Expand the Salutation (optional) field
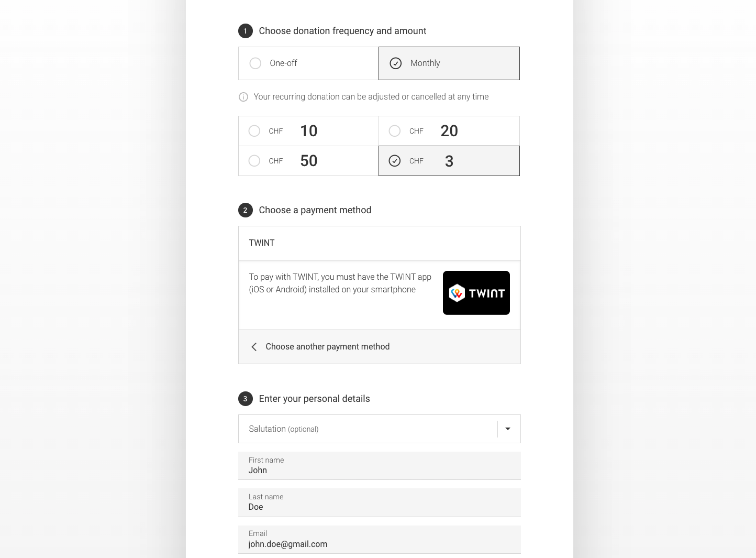This screenshot has width=756, height=558. coord(380,429)
